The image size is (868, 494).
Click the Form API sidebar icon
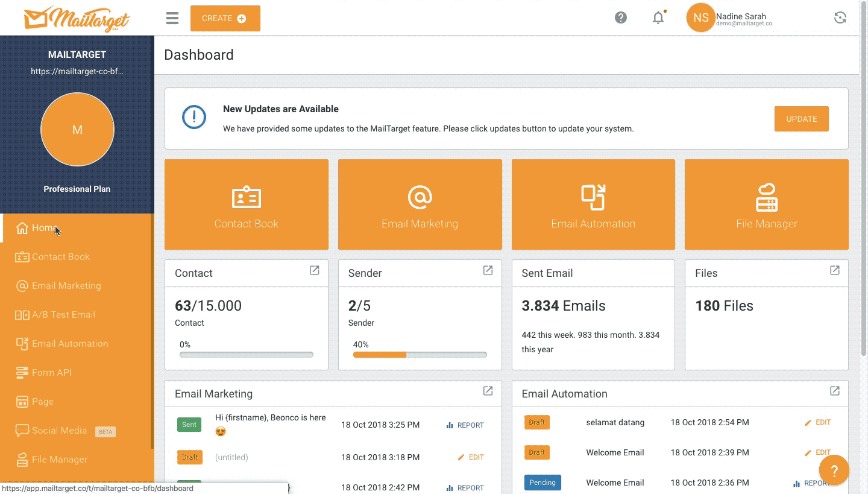coord(22,373)
